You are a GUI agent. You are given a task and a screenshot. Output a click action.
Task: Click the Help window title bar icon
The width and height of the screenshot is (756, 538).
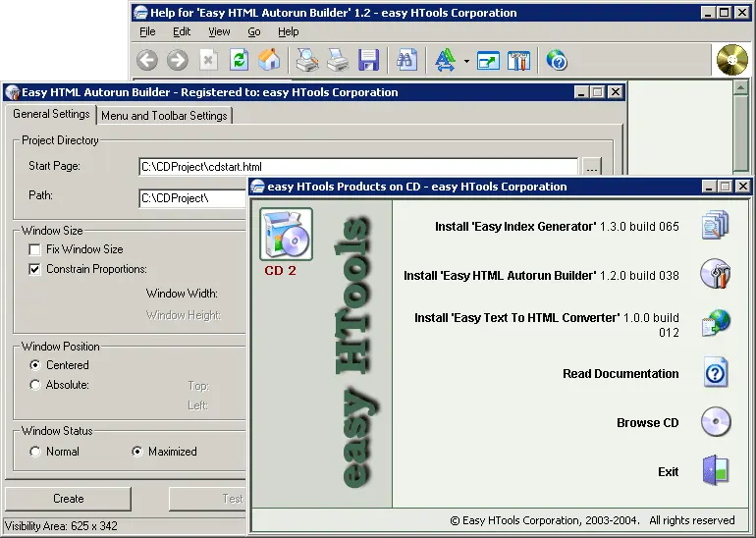[x=140, y=13]
